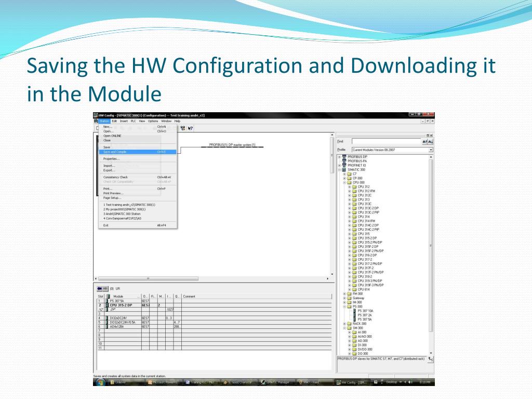
Task: Click the context-sensitive Help toolbar icon
Action: [x=191, y=128]
